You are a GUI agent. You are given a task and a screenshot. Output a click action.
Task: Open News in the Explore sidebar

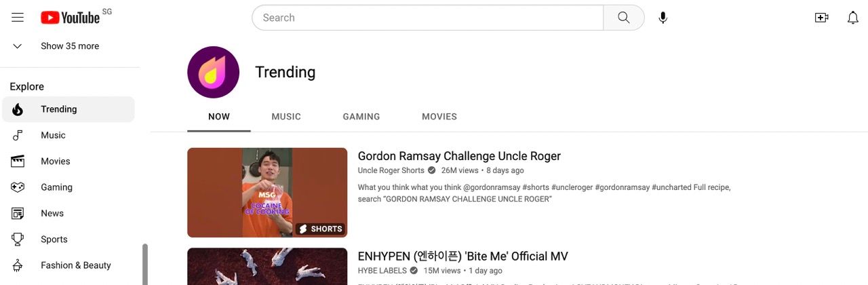coord(68,213)
